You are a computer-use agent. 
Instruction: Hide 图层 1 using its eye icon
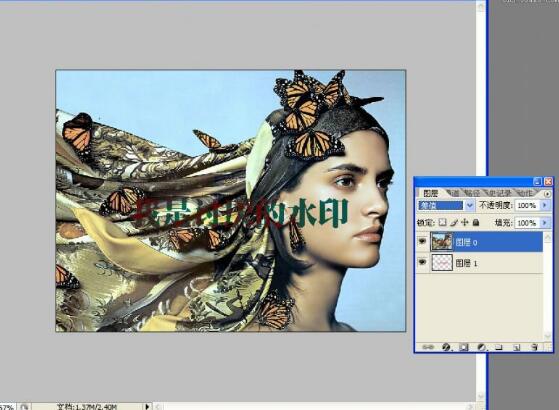pyautogui.click(x=422, y=262)
